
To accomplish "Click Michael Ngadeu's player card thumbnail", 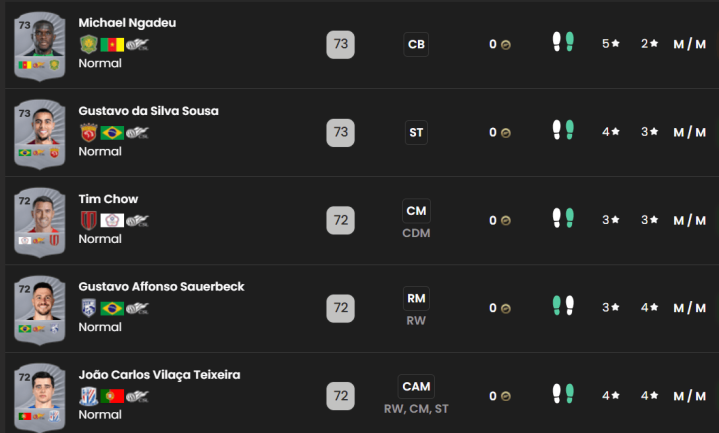I will [40, 44].
